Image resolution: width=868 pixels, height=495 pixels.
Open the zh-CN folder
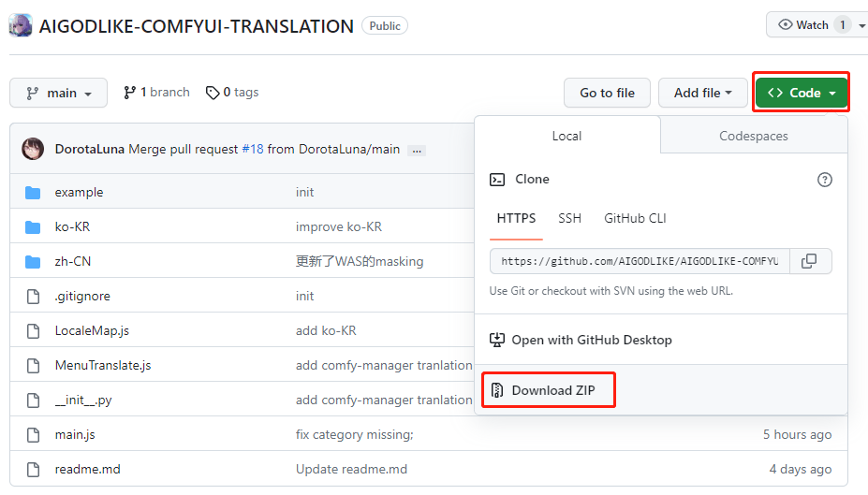[72, 262]
